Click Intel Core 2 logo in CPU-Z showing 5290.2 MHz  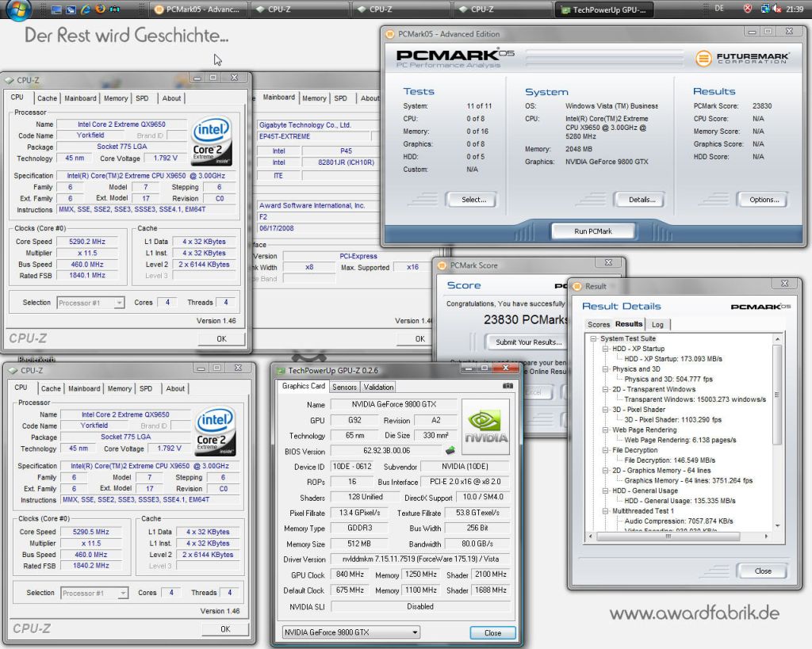click(211, 140)
